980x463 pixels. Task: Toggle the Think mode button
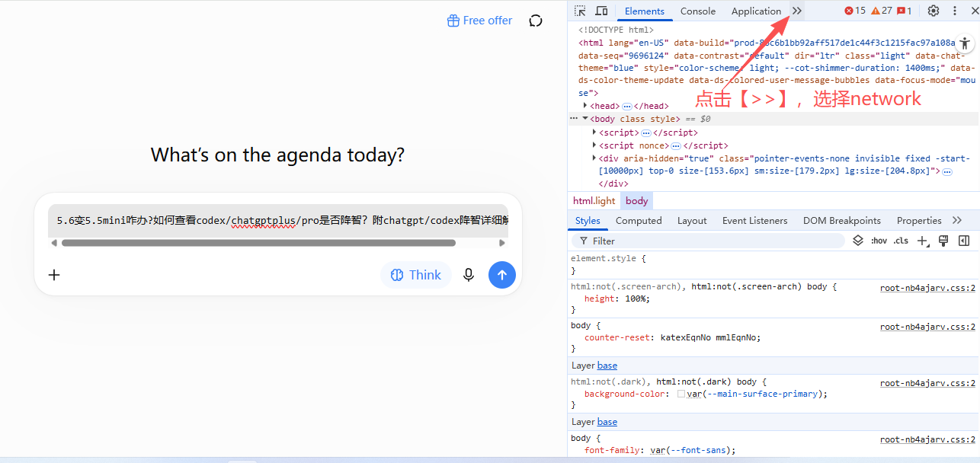[416, 275]
